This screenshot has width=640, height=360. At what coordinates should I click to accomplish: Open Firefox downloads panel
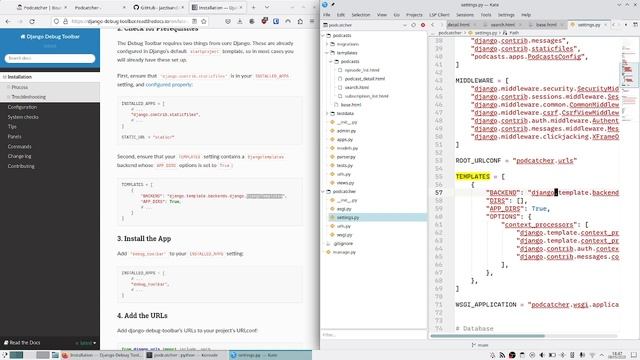(x=240, y=21)
